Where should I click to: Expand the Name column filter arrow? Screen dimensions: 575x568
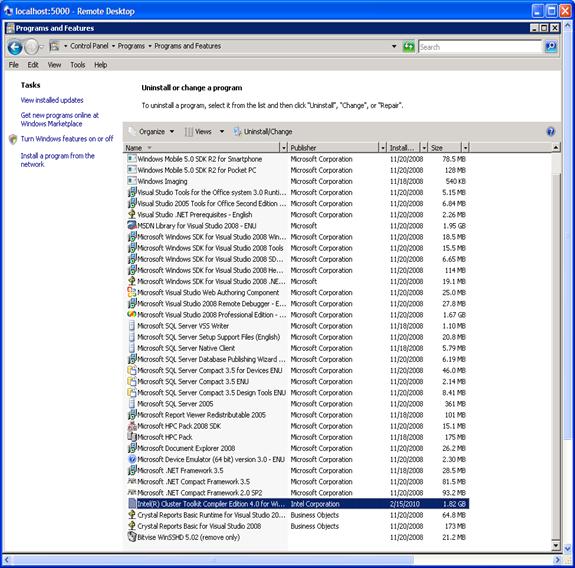283,148
